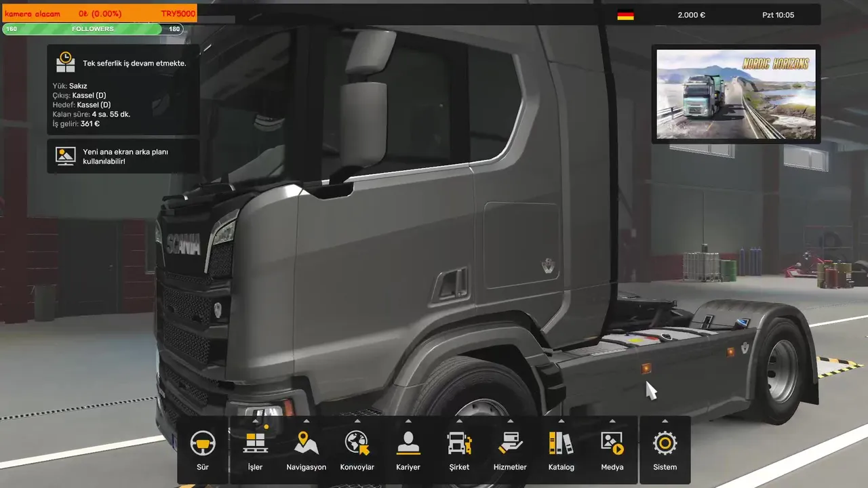
Task: Open the Konvoylar globe icon
Action: 357,443
